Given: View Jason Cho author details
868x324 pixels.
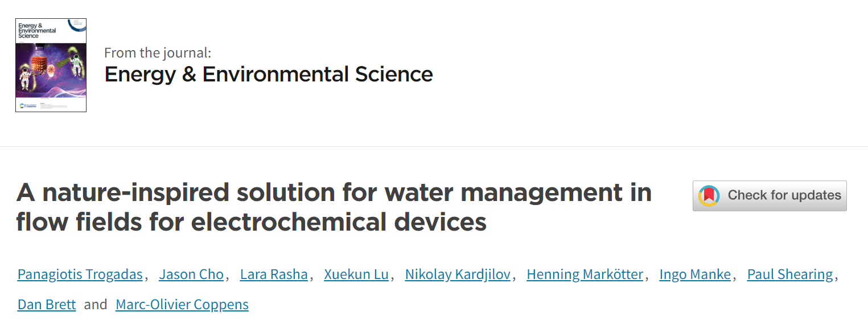Looking at the screenshot, I should pos(191,274).
